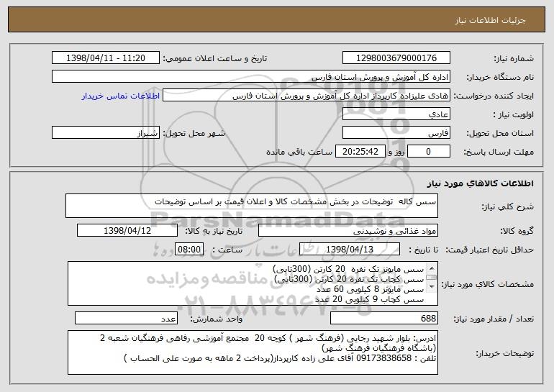Image resolution: width=554 pixels, height=392 pixels.
Task: Click the label تاریخ و ساعت اعلان عمومی
Action: point(215,59)
